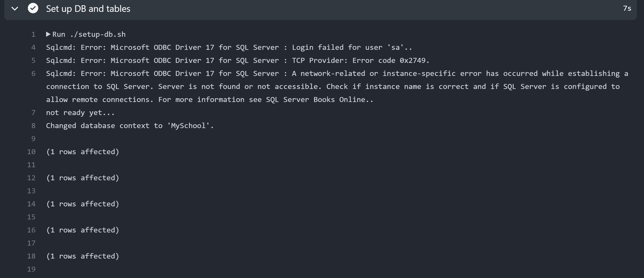Click line number 5 link
Viewport: 644px width, 278px height.
click(33, 60)
